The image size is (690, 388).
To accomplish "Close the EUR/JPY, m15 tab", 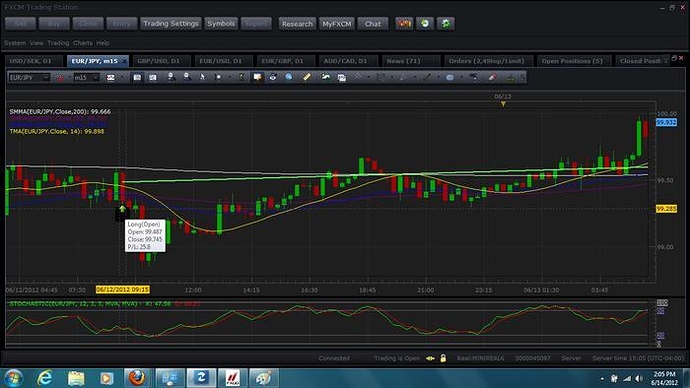I will pyautogui.click(x=125, y=61).
